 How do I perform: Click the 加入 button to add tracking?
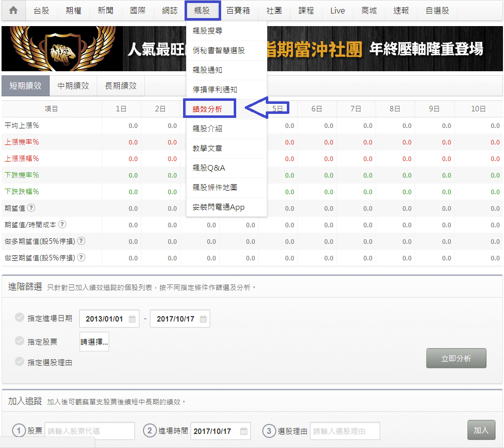481,430
